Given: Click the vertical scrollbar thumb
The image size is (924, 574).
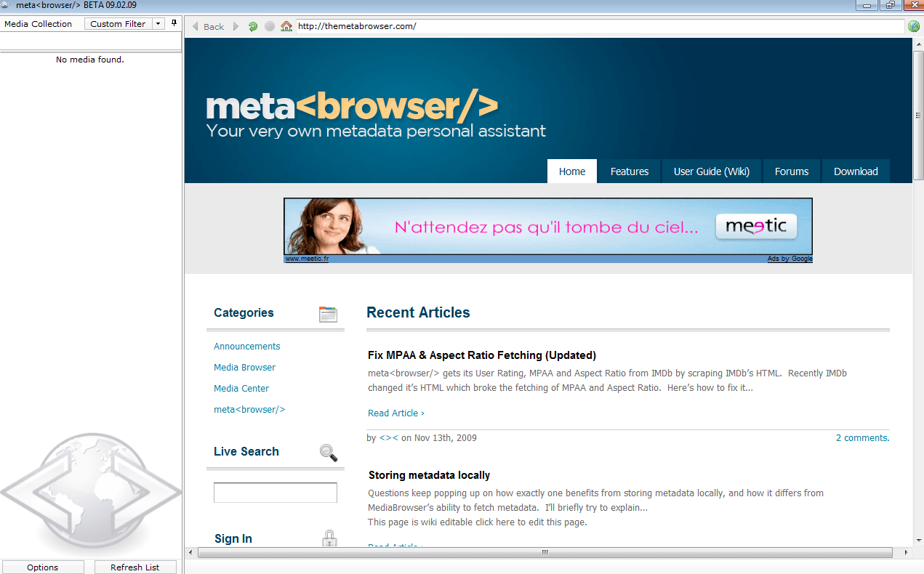Looking at the screenshot, I should pos(918,115).
